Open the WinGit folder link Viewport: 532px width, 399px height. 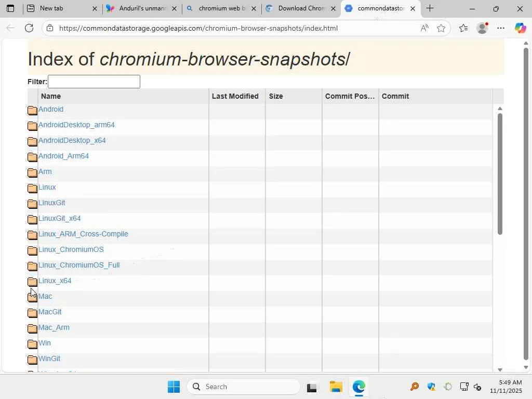click(x=49, y=359)
